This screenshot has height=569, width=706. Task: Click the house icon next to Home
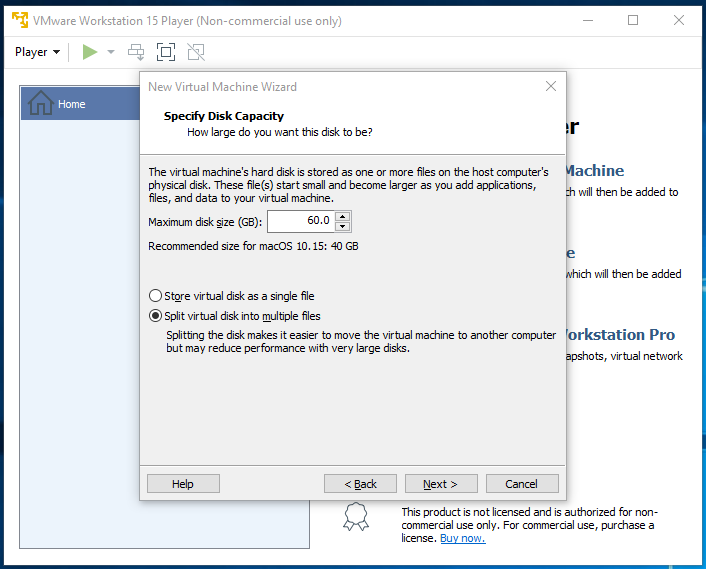(x=41, y=103)
